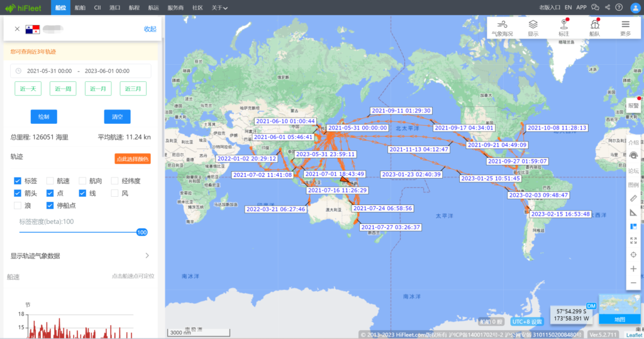Collapse the panel with 收起 link
This screenshot has width=644, height=339.
coord(150,29)
